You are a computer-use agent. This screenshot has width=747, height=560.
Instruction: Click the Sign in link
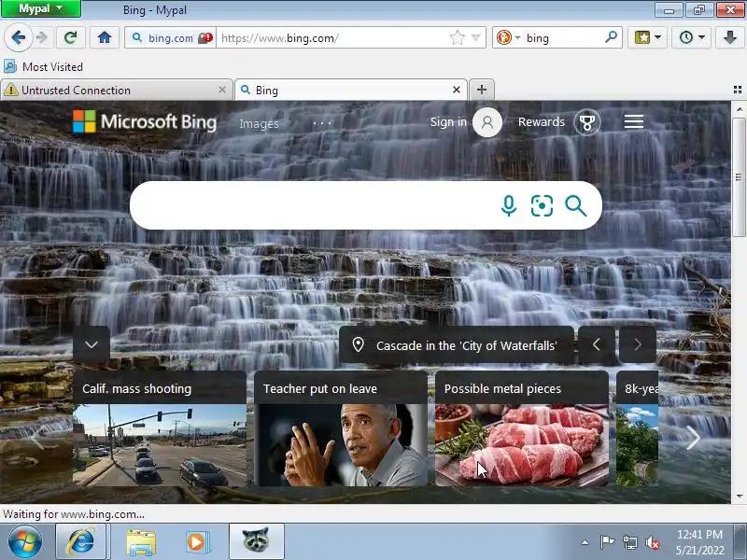tap(448, 122)
